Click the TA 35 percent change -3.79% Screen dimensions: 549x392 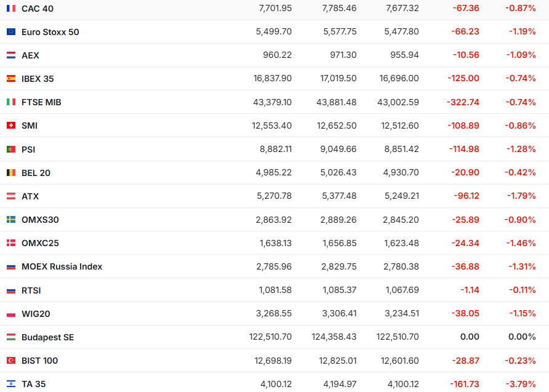pyautogui.click(x=520, y=384)
